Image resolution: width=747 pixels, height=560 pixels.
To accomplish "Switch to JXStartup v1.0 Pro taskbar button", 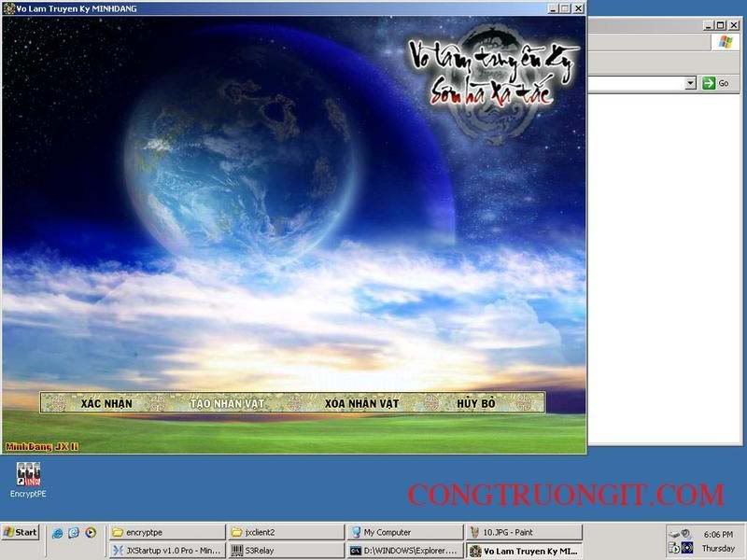I will (167, 551).
